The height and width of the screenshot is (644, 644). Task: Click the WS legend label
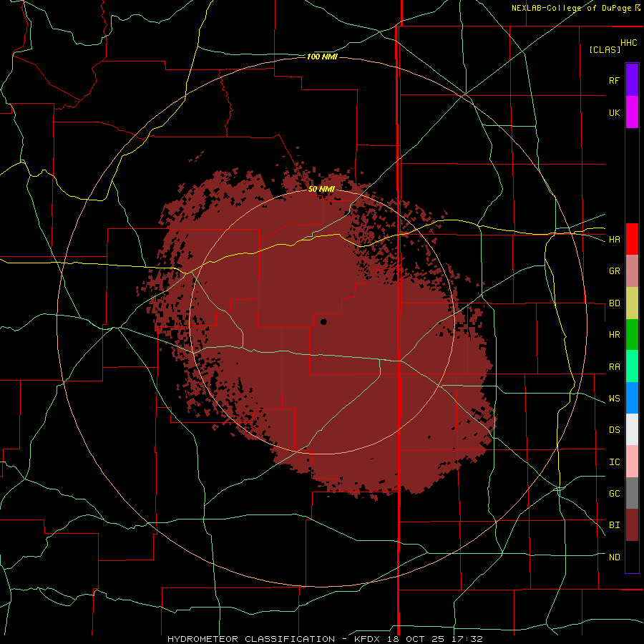point(614,399)
